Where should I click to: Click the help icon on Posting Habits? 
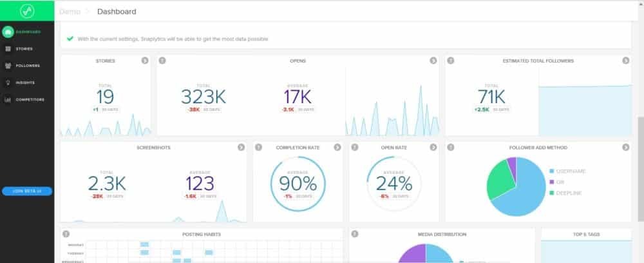[x=66, y=234]
